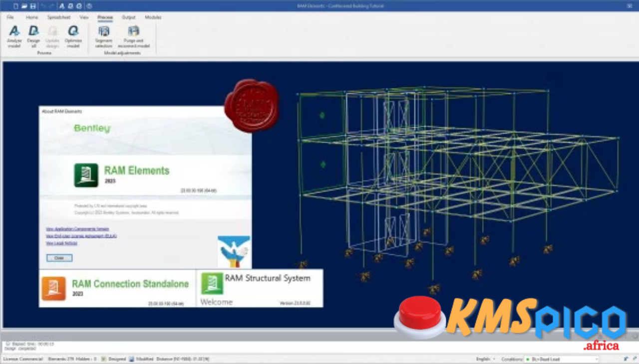Click the Optimize model ribbon icon
639x364 pixels.
point(73,31)
